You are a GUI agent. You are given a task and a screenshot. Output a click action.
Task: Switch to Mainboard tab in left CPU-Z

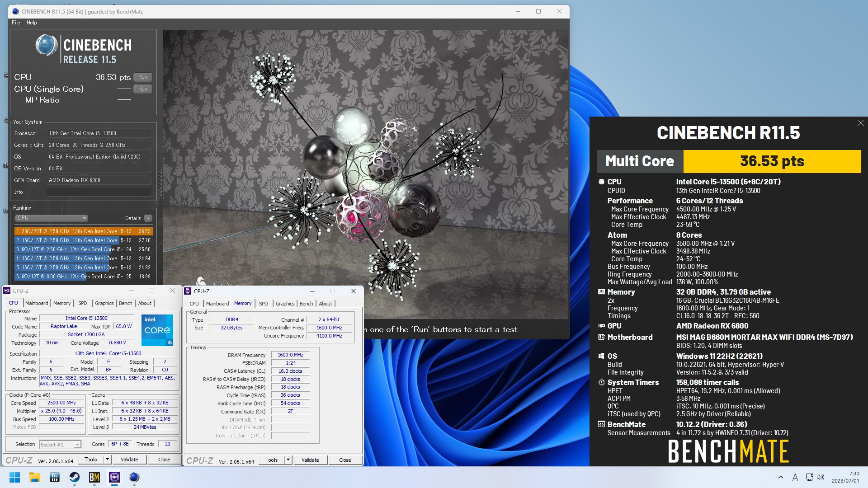click(x=37, y=303)
